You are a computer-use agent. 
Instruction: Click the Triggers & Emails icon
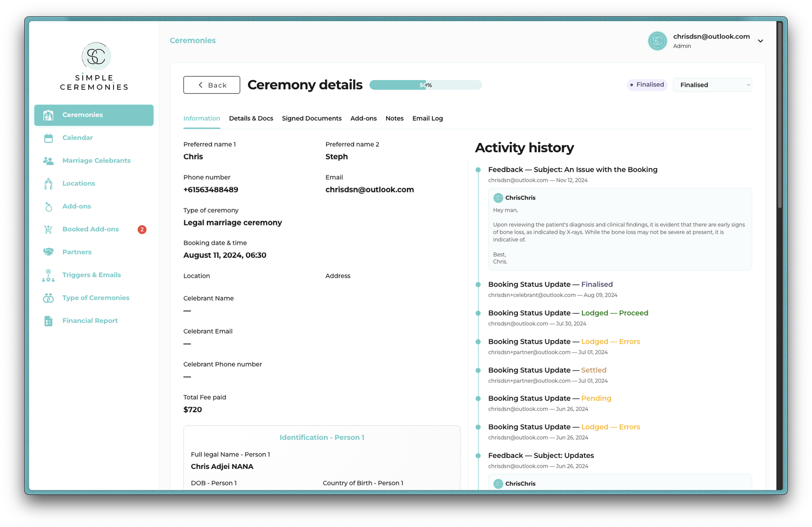click(x=48, y=275)
